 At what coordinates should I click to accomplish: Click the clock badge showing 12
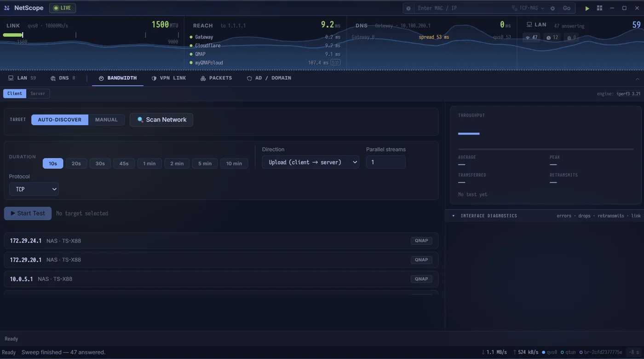coord(552,38)
